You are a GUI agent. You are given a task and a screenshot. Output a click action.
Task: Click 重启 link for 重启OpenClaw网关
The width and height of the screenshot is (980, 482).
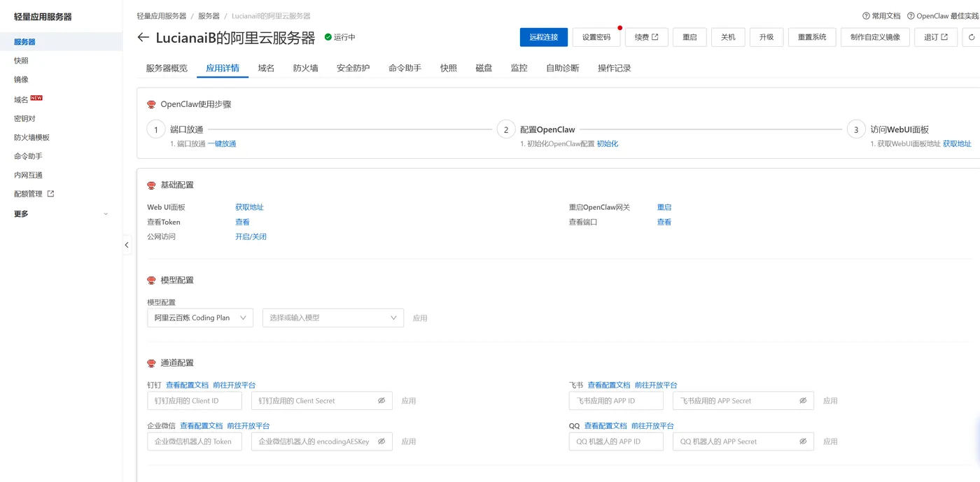(664, 207)
